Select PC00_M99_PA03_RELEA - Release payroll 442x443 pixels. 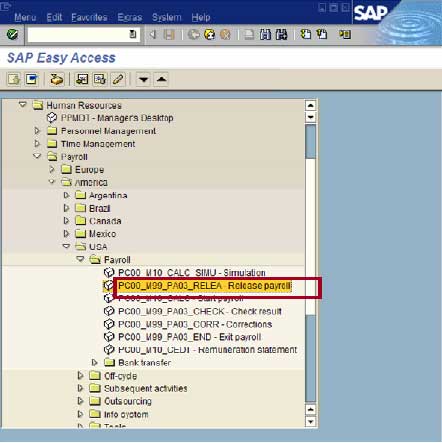pyautogui.click(x=205, y=286)
